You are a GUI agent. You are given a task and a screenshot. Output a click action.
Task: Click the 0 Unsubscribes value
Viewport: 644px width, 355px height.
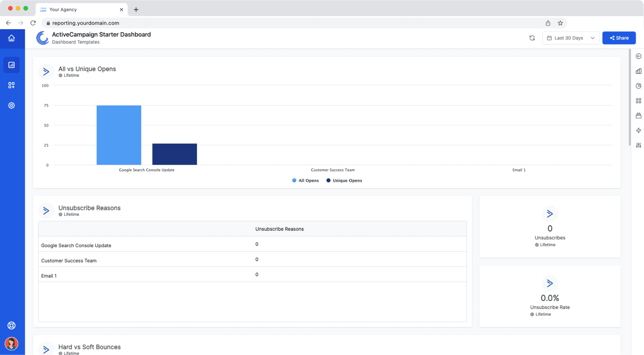[550, 228]
